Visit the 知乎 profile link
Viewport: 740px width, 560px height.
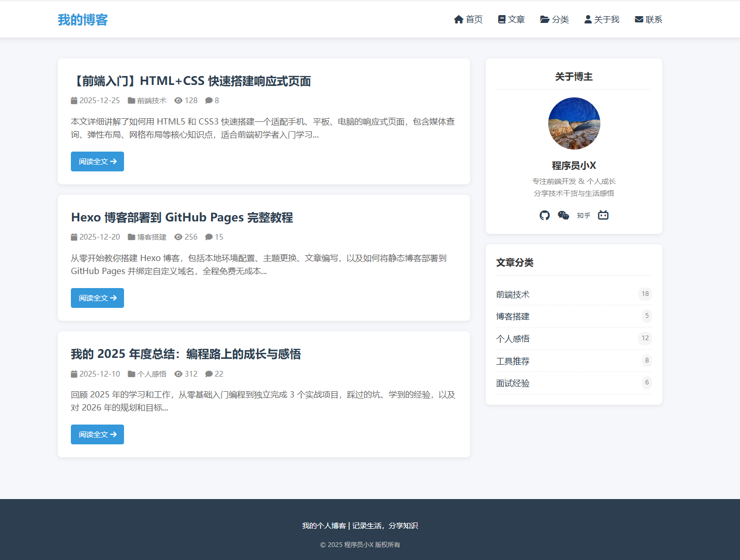583,215
